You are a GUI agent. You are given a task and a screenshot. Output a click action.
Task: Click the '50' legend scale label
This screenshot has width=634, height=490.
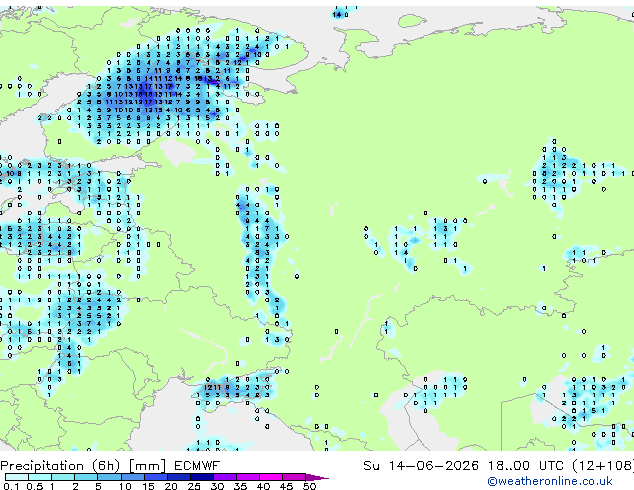coord(309,486)
